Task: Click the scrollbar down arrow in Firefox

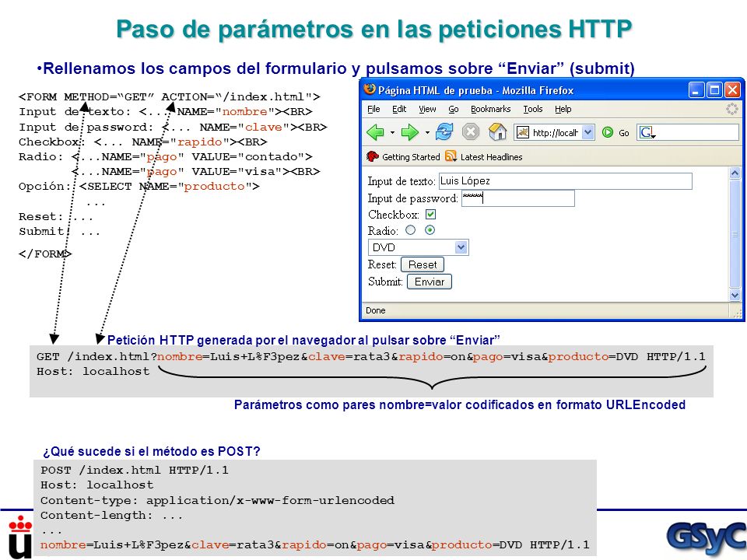Action: click(x=735, y=296)
